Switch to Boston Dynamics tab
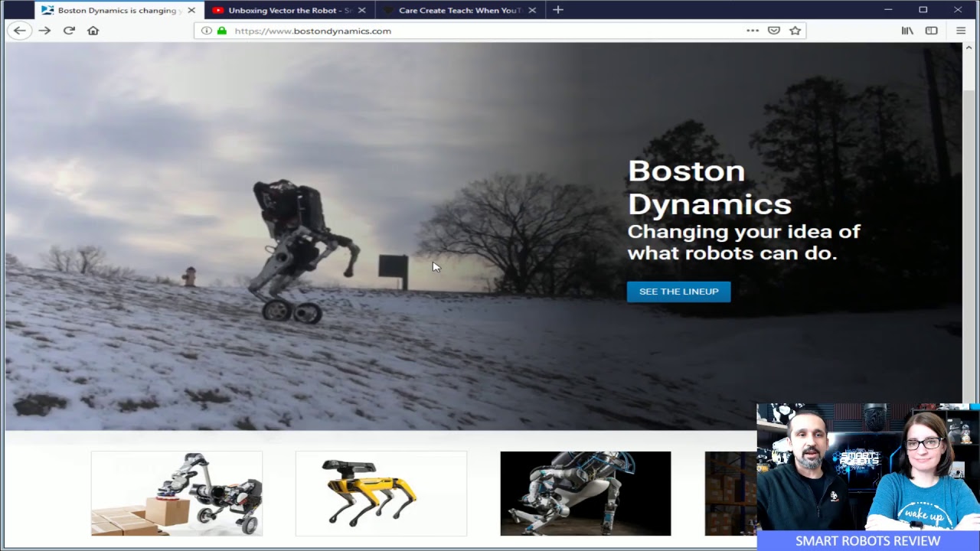 pyautogui.click(x=119, y=10)
